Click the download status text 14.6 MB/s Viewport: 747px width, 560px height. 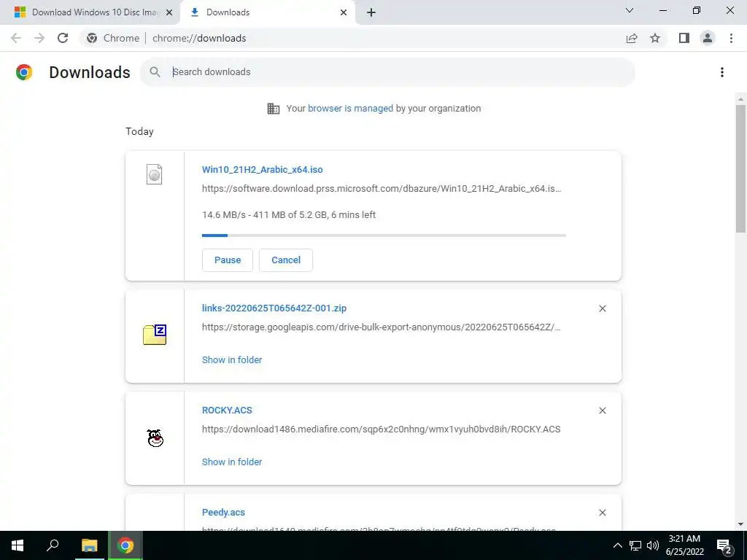point(289,215)
